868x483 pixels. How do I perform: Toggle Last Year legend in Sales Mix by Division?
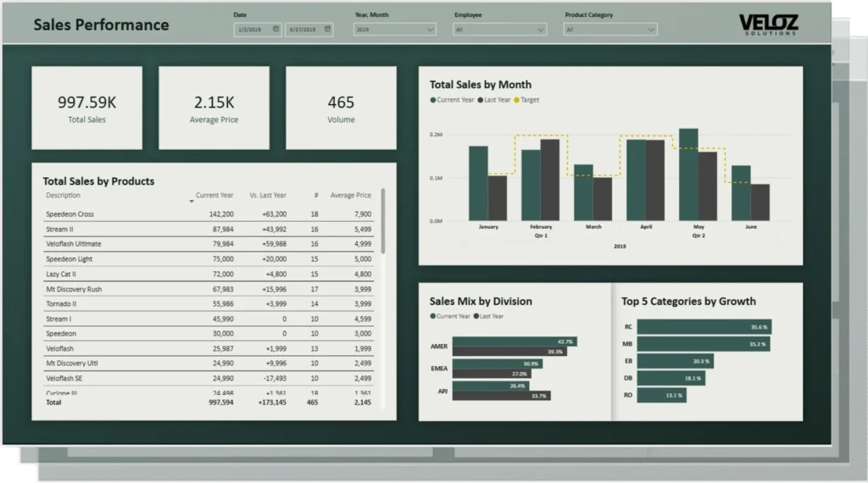click(488, 316)
